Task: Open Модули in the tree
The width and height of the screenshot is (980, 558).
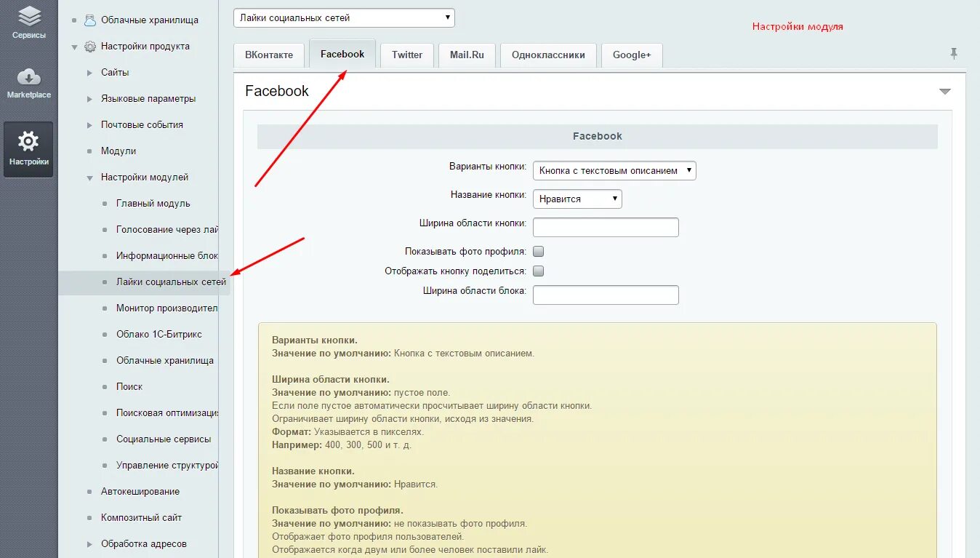Action: coord(119,151)
